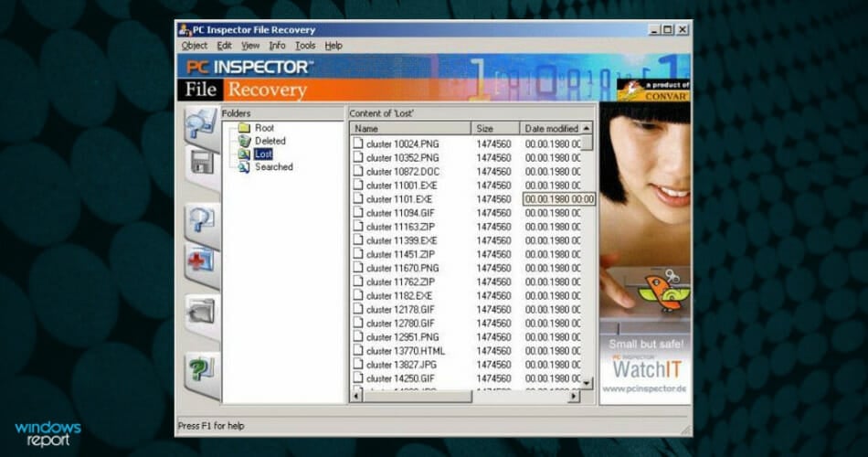868x457 pixels.
Task: Open the Tools menu
Action: point(305,46)
